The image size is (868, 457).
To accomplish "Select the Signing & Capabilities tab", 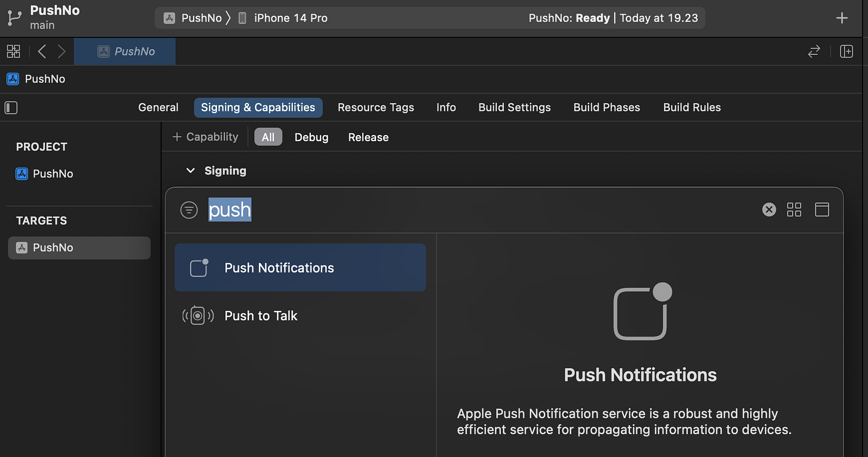I will click(x=258, y=107).
